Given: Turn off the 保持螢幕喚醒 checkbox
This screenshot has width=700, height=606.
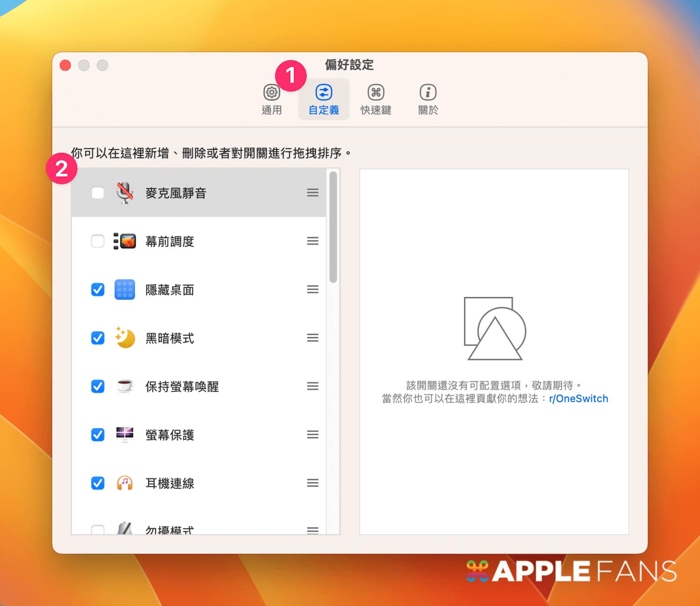Looking at the screenshot, I should 98,386.
